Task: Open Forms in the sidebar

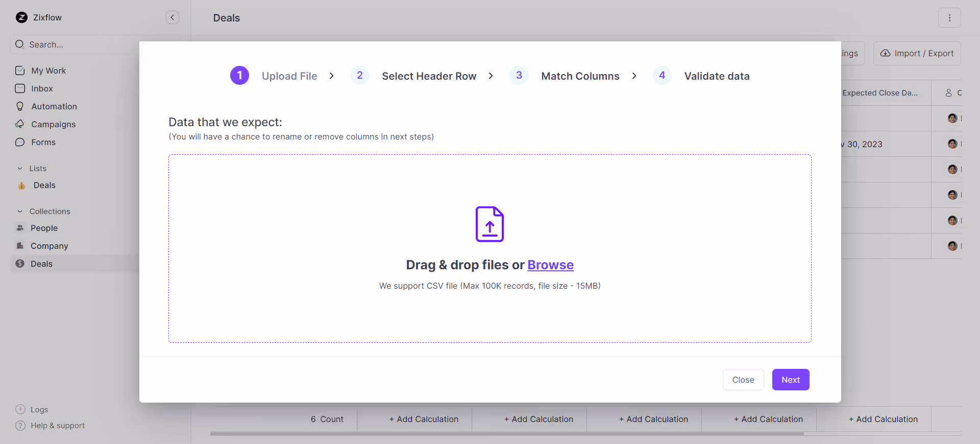Action: 43,142
